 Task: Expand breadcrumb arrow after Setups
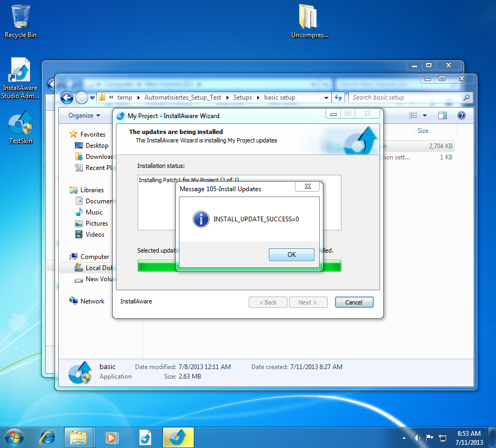258,98
